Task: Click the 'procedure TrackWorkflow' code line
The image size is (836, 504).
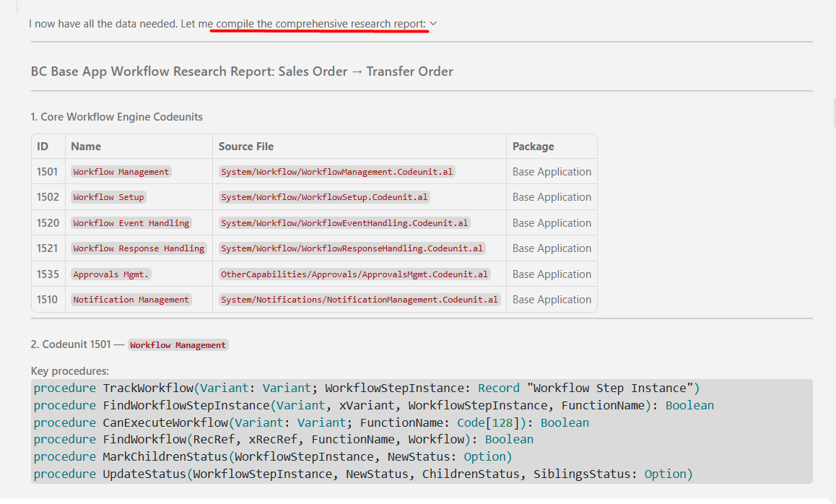Action: pyautogui.click(x=367, y=388)
